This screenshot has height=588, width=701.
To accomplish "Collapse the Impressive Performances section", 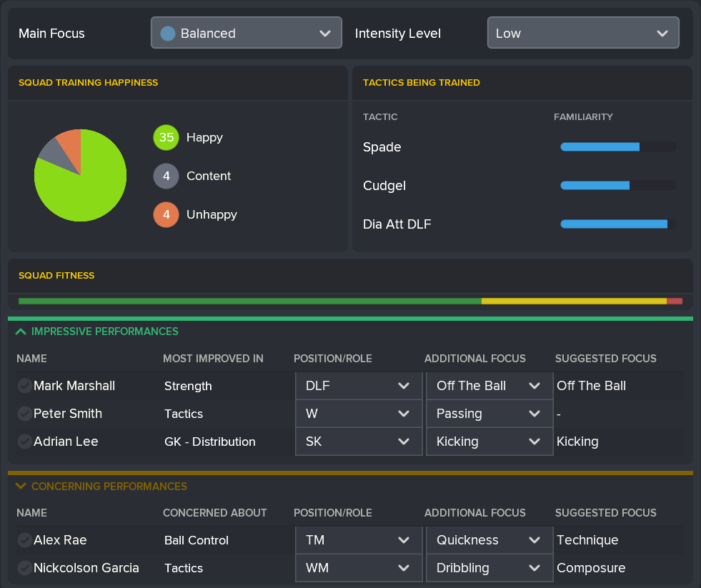I will coord(21,332).
